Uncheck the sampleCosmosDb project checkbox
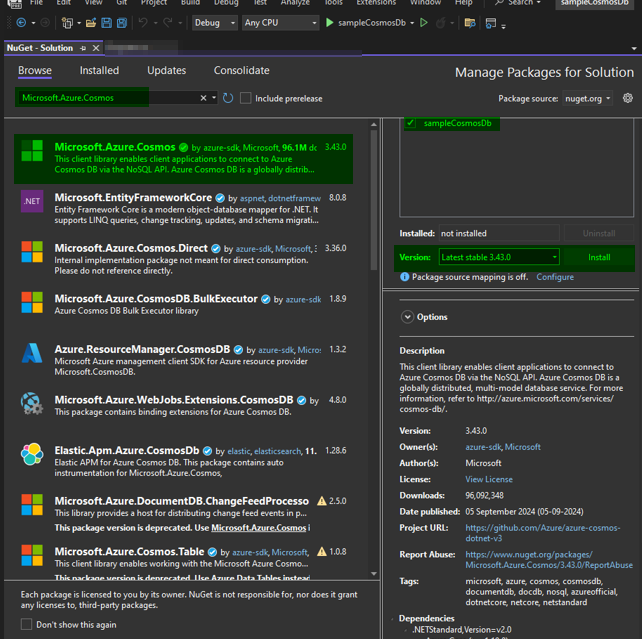 410,123
